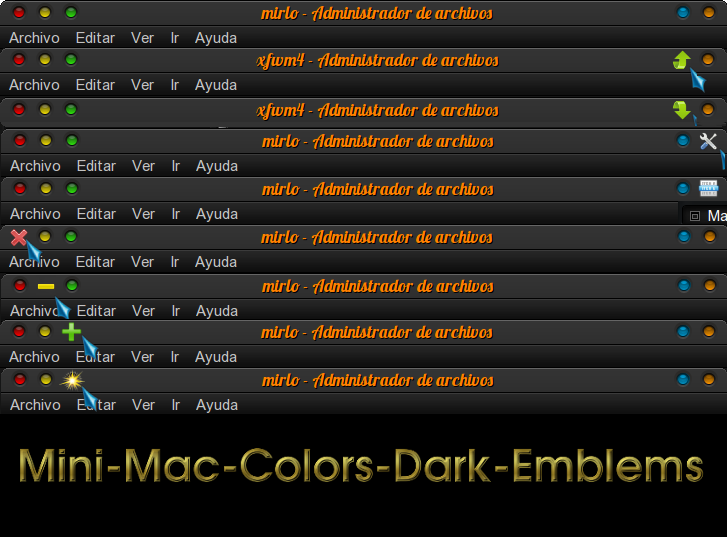Click yellow button beside the starburst emblem
The image size is (727, 537).
tap(46, 379)
